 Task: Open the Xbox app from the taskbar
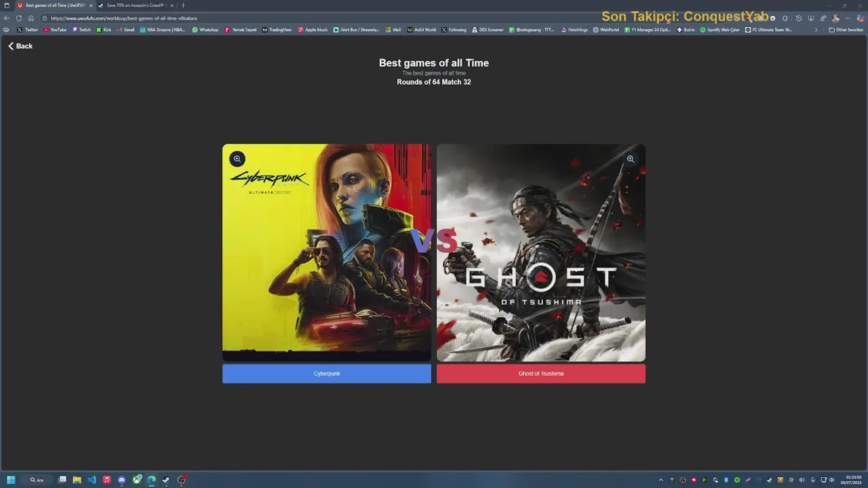click(x=137, y=480)
